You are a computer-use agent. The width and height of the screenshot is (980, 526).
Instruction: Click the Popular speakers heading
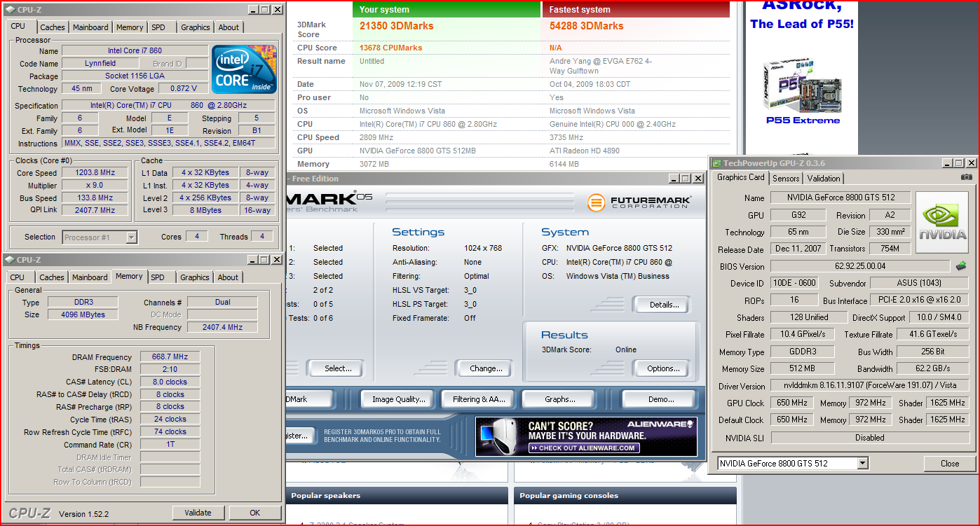point(326,496)
